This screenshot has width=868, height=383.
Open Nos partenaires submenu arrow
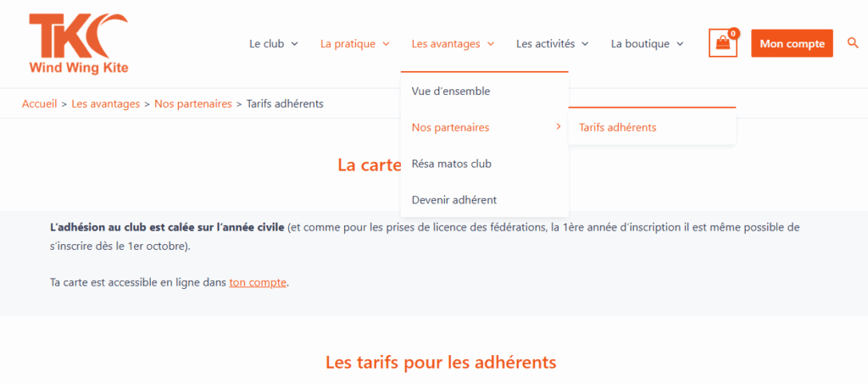(559, 127)
